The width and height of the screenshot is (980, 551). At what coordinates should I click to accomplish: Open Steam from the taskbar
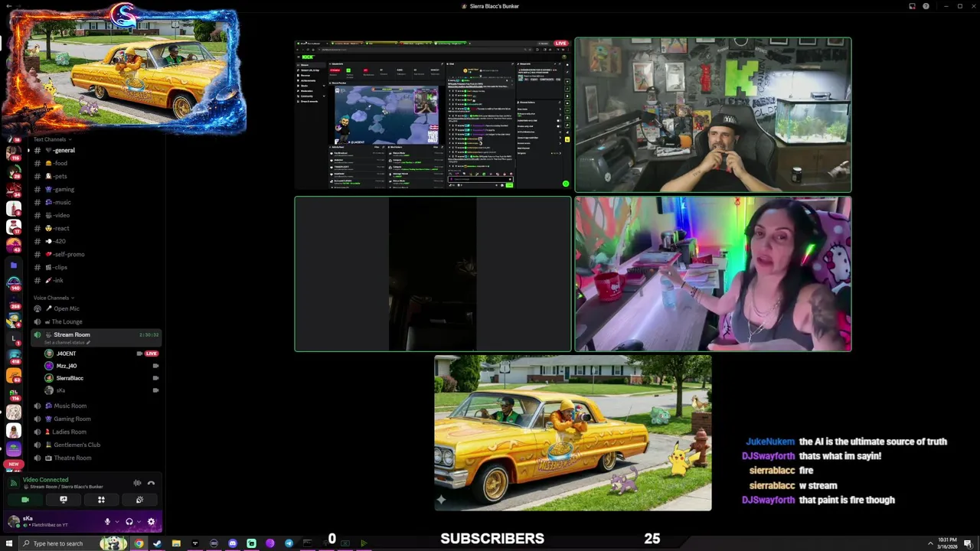click(157, 543)
